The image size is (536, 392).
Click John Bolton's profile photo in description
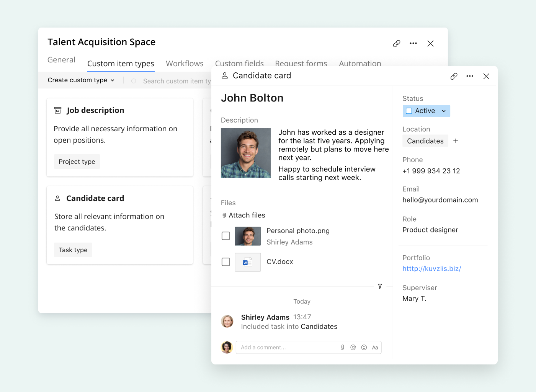[x=246, y=153]
